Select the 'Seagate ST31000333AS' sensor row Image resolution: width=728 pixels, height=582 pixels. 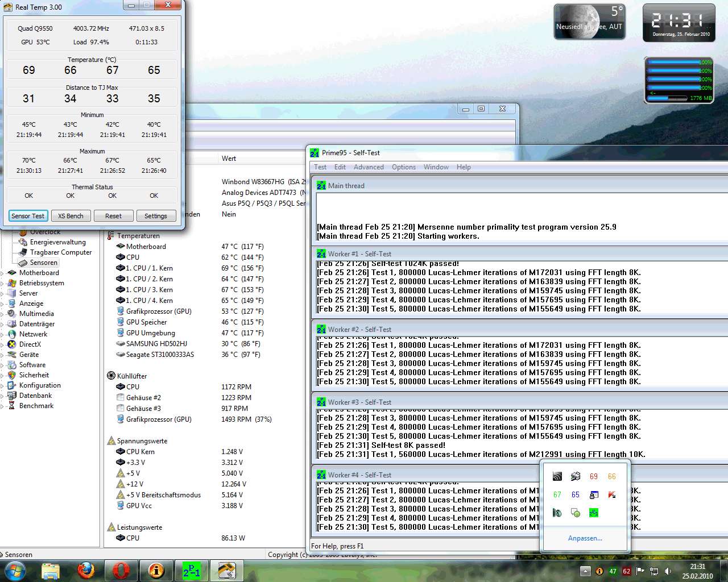click(x=189, y=355)
